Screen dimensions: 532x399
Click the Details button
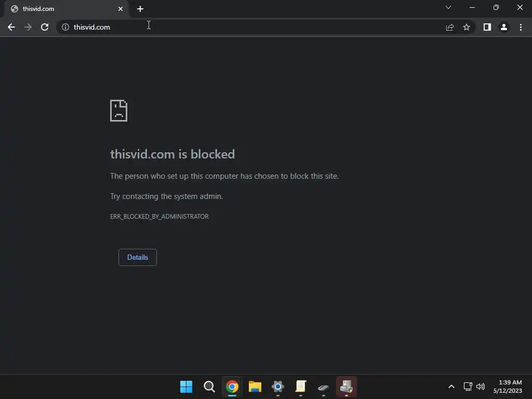coord(137,257)
